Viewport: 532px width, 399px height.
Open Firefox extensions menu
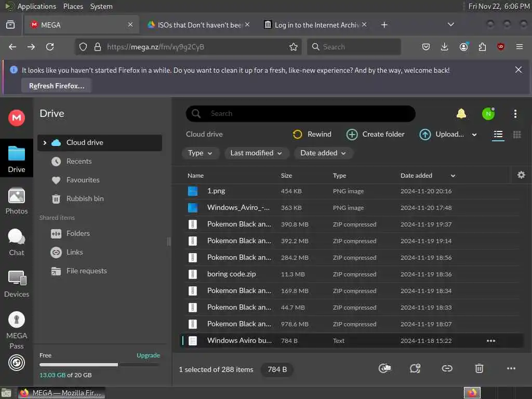tap(482, 47)
